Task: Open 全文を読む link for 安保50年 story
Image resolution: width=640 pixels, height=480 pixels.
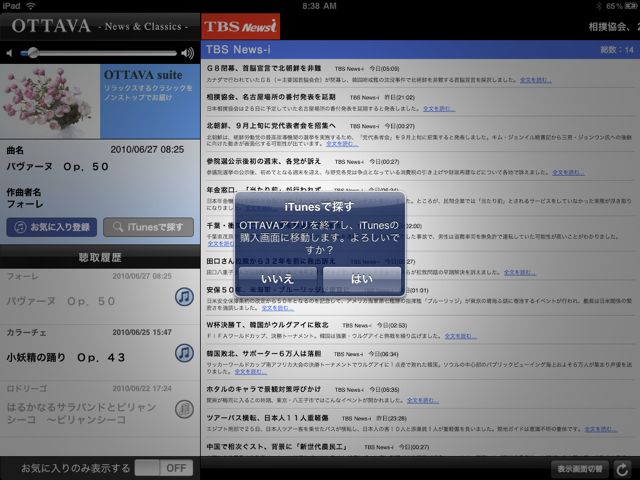Action: coord(278,308)
